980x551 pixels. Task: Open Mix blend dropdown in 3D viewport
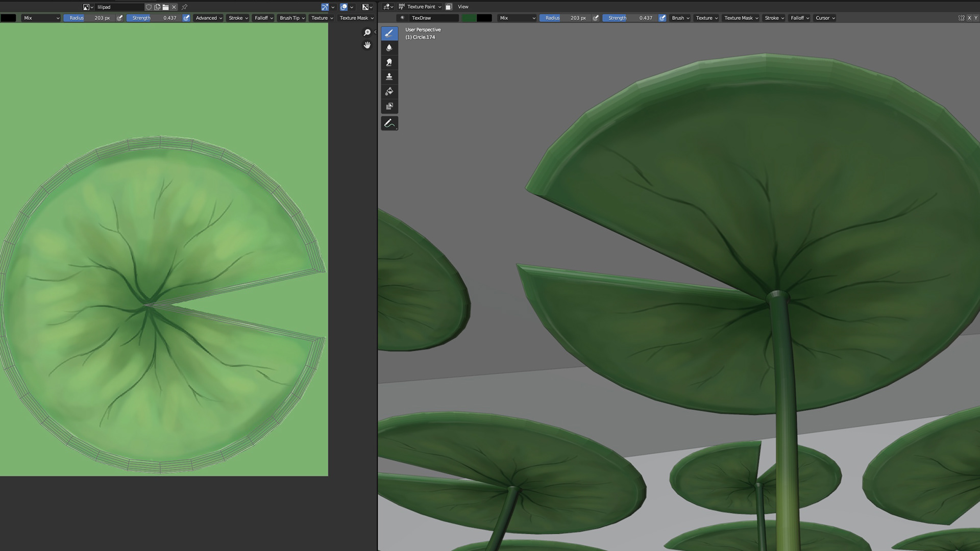[x=517, y=18]
